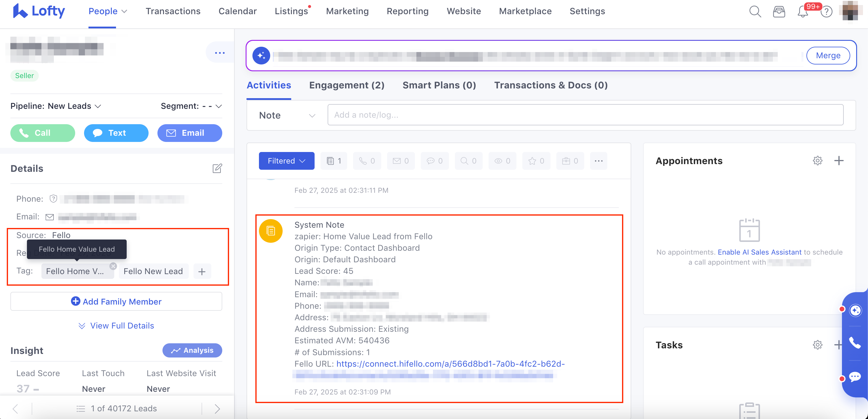Switch to Engagement (2) tab
The height and width of the screenshot is (419, 868).
tap(347, 85)
